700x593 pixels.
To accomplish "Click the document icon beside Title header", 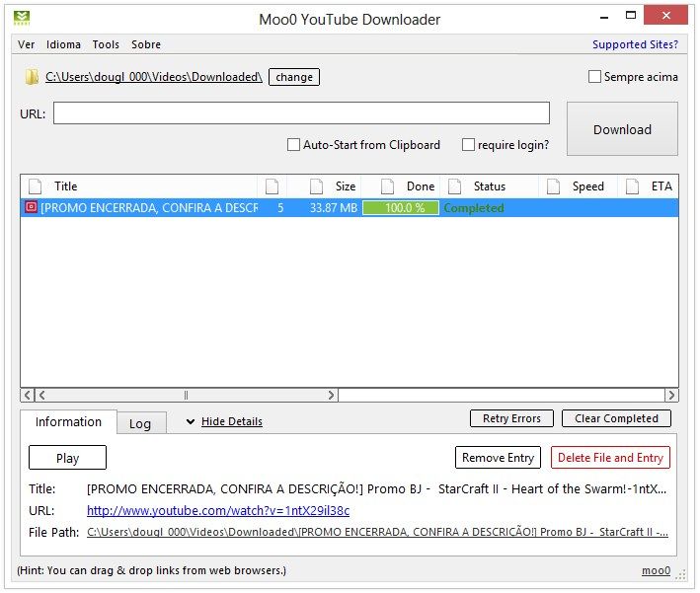I will 36,186.
